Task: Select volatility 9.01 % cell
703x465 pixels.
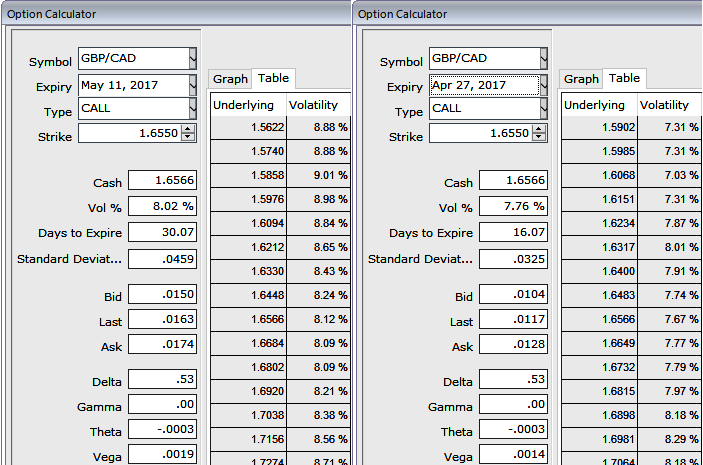Action: pyautogui.click(x=318, y=175)
